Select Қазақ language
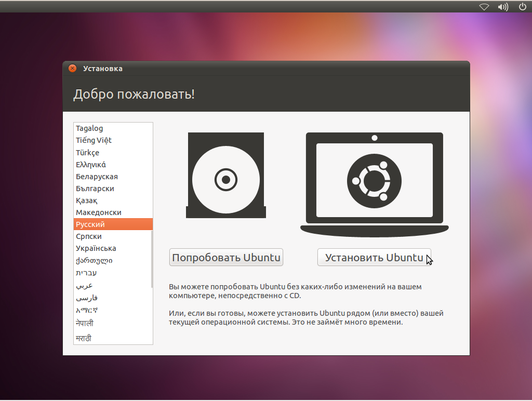532x401 pixels. tap(113, 200)
